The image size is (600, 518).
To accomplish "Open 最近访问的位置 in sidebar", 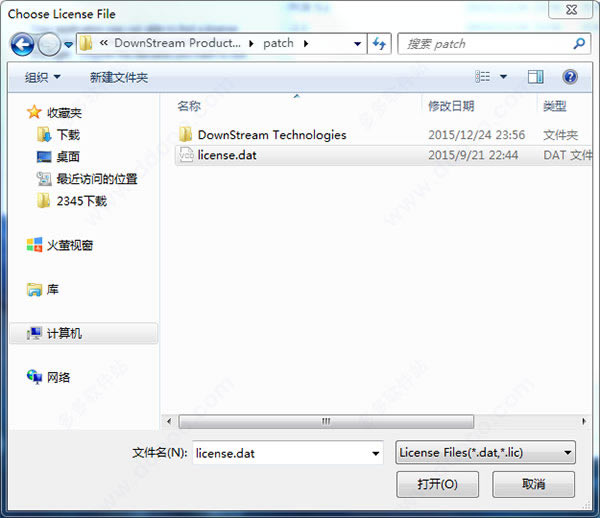I will 97,179.
